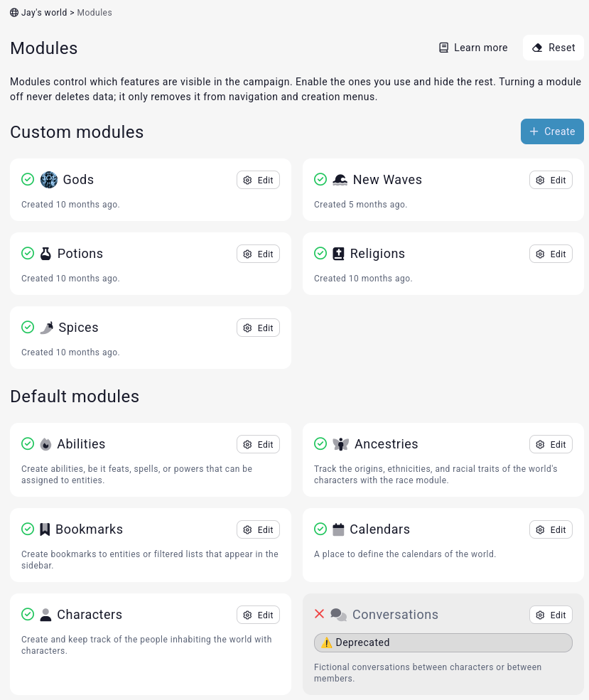This screenshot has width=589, height=700.
Task: Click the New Waves water icon
Action: pyautogui.click(x=340, y=180)
